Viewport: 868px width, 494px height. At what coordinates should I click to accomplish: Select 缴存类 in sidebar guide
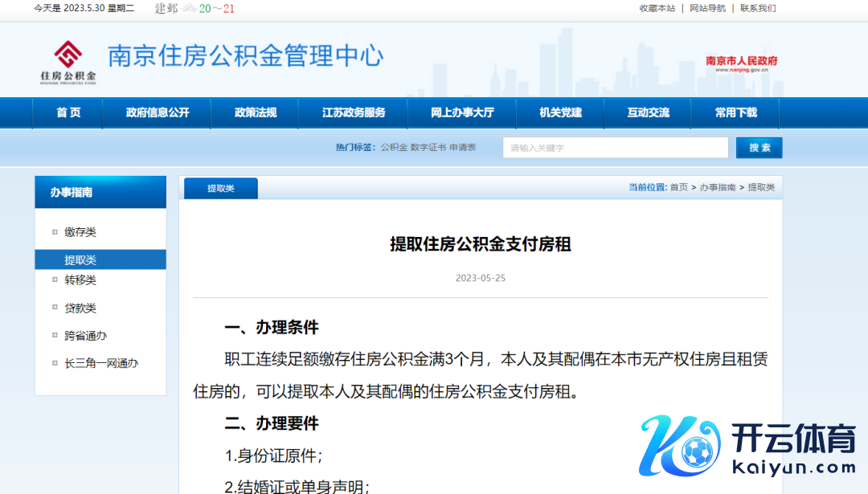coord(80,232)
